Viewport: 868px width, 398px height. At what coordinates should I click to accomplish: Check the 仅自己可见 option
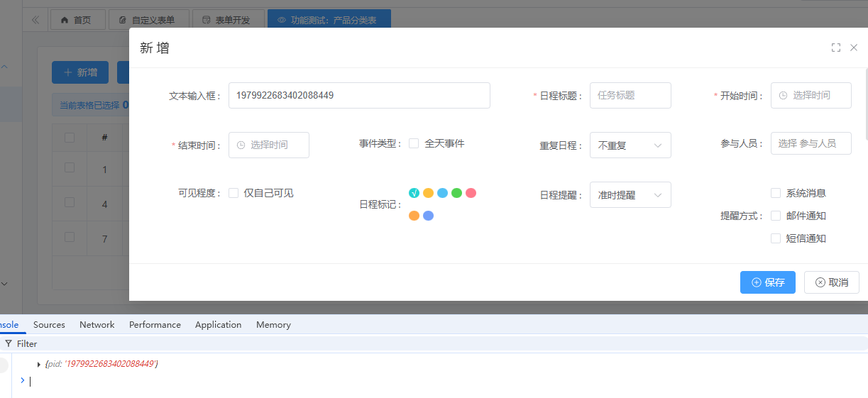coord(234,193)
